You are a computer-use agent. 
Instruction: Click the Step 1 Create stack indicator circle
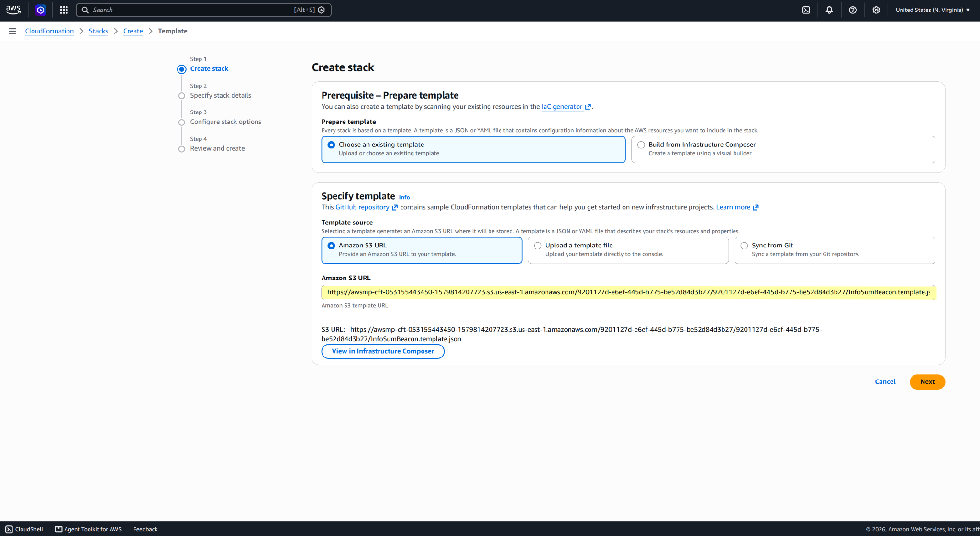pyautogui.click(x=182, y=69)
